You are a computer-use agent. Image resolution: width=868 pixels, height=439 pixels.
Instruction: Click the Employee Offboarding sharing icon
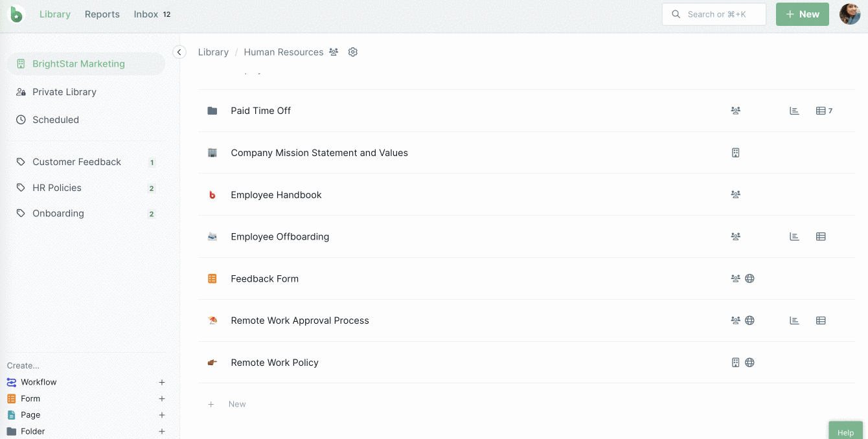tap(736, 236)
